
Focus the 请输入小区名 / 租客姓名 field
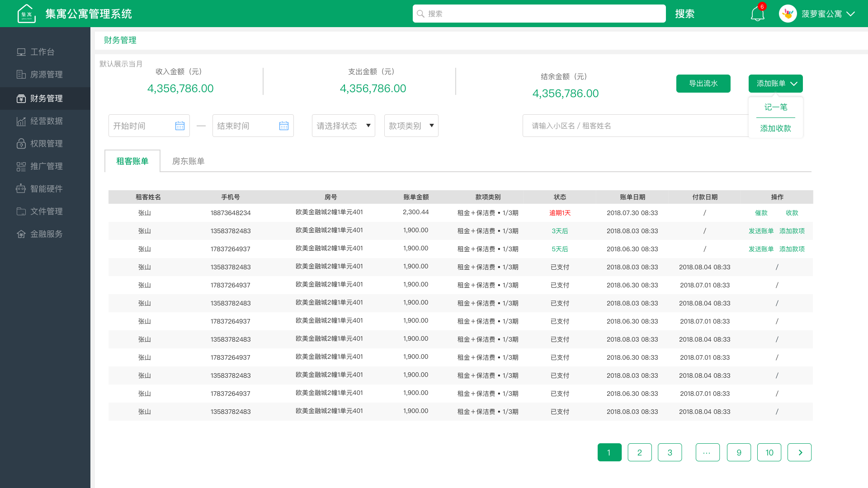coord(635,126)
